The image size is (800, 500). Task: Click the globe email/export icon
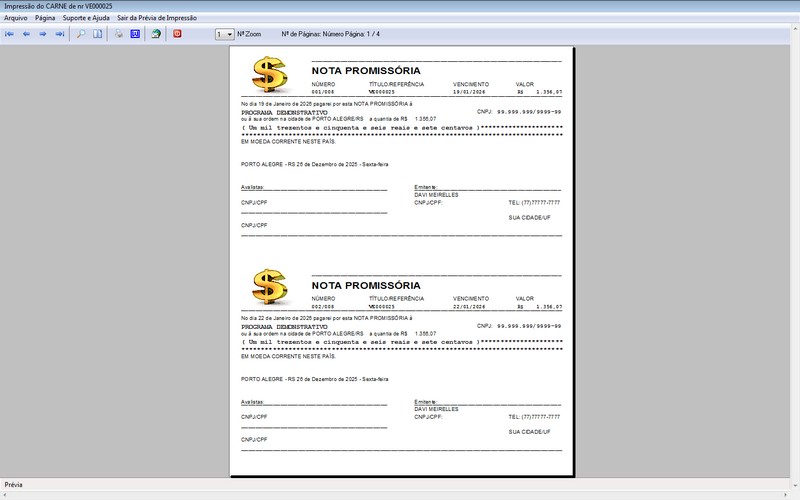pyautogui.click(x=156, y=34)
